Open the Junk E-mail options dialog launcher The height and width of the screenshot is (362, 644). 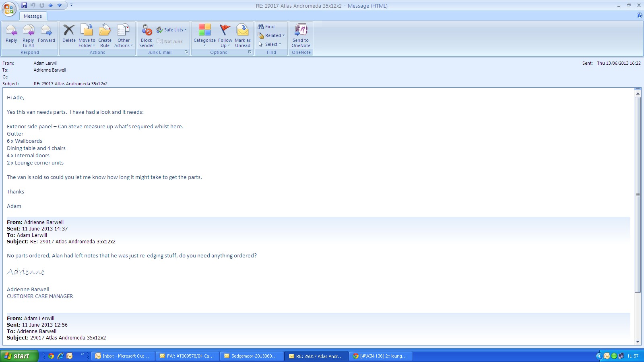click(186, 52)
